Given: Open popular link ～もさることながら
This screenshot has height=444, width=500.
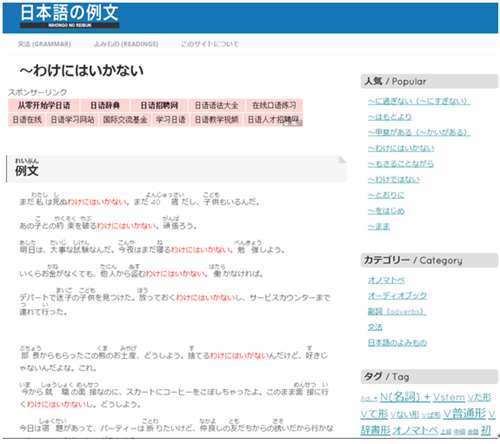Looking at the screenshot, I should (x=401, y=164).
